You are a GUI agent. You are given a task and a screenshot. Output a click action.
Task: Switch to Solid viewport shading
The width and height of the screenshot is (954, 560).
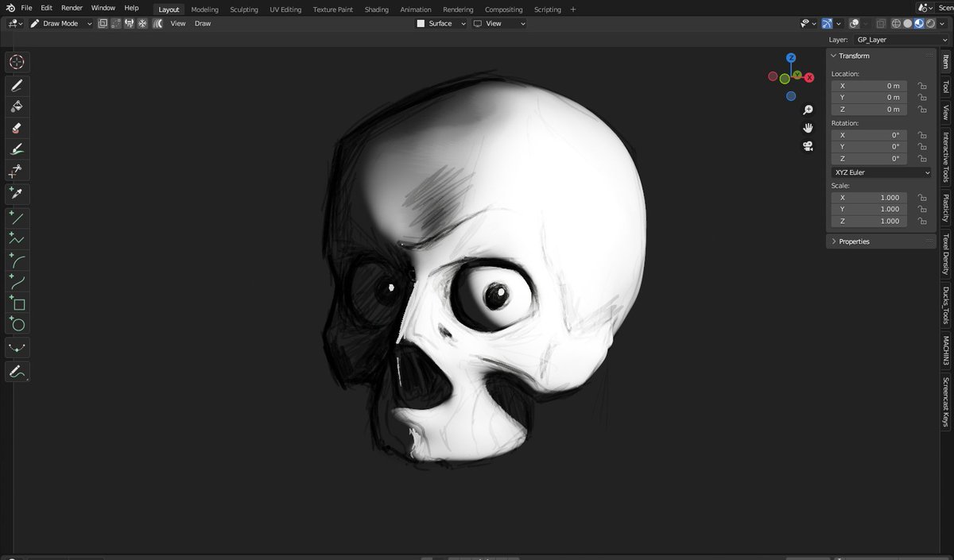tap(908, 24)
